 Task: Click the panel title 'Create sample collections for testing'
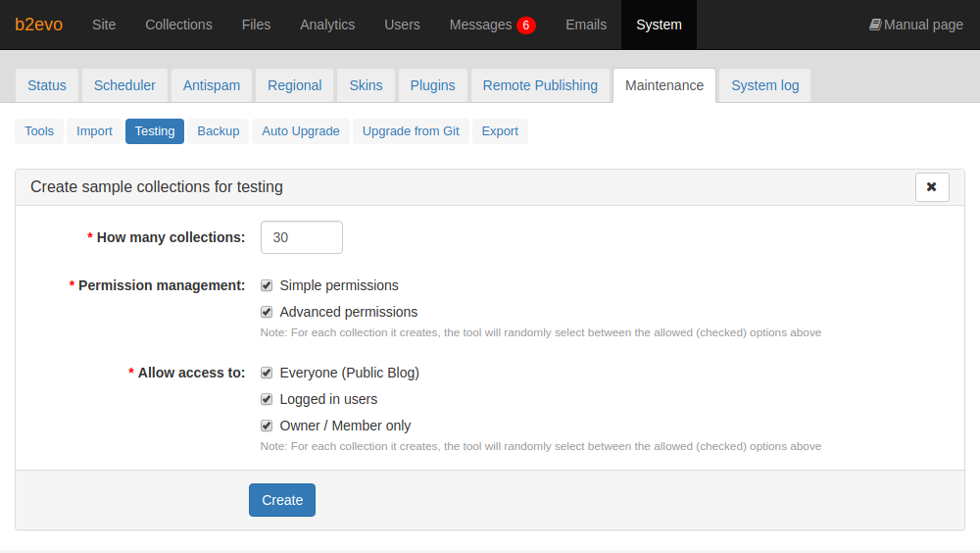tap(157, 187)
